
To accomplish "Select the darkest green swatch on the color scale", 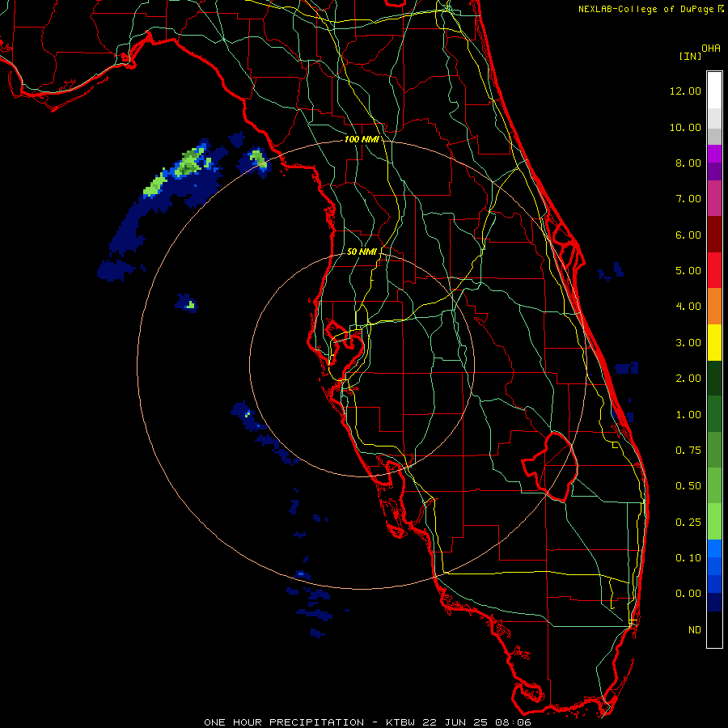I will tap(714, 379).
